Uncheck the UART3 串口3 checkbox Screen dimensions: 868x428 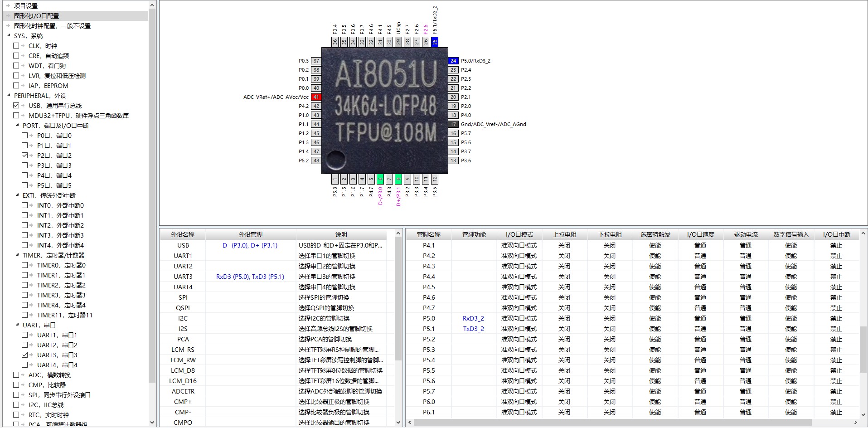(25, 355)
